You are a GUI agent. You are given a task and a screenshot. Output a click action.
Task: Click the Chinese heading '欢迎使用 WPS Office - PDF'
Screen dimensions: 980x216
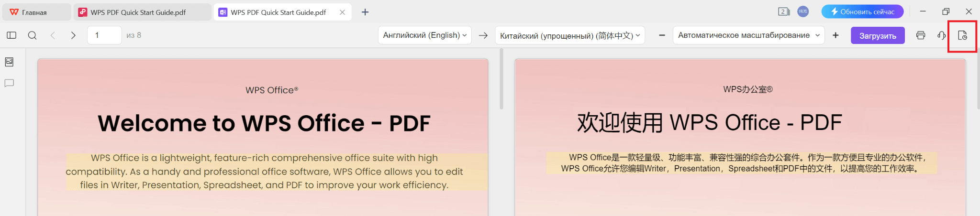tap(709, 123)
